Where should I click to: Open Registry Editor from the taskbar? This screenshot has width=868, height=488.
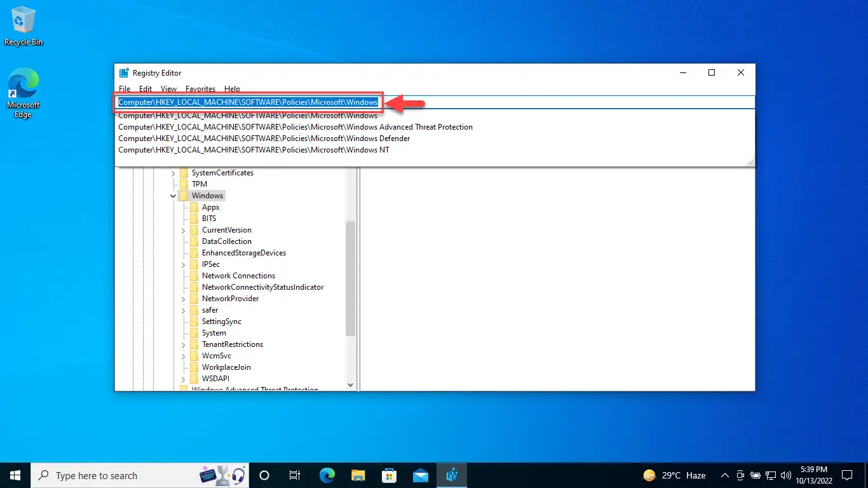pyautogui.click(x=452, y=475)
